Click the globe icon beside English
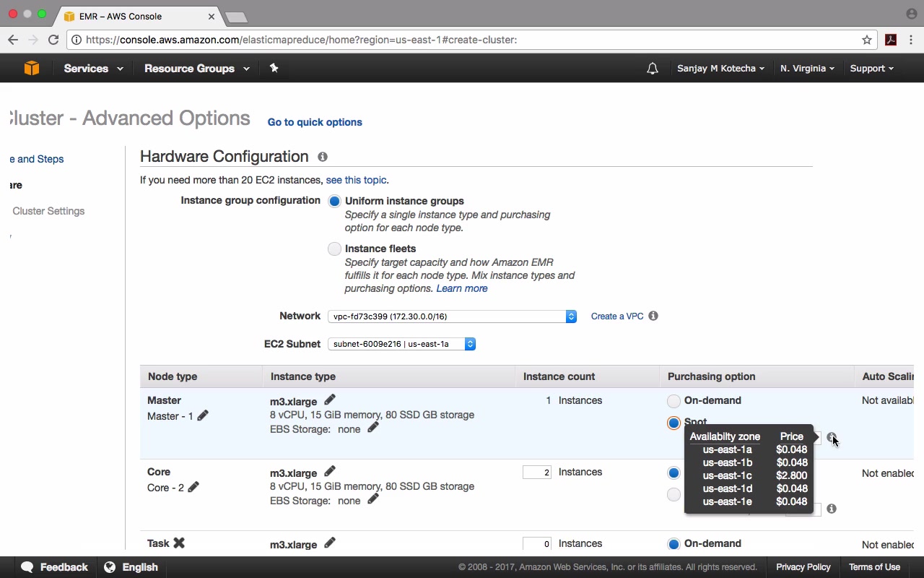This screenshot has height=578, width=924. click(x=110, y=567)
